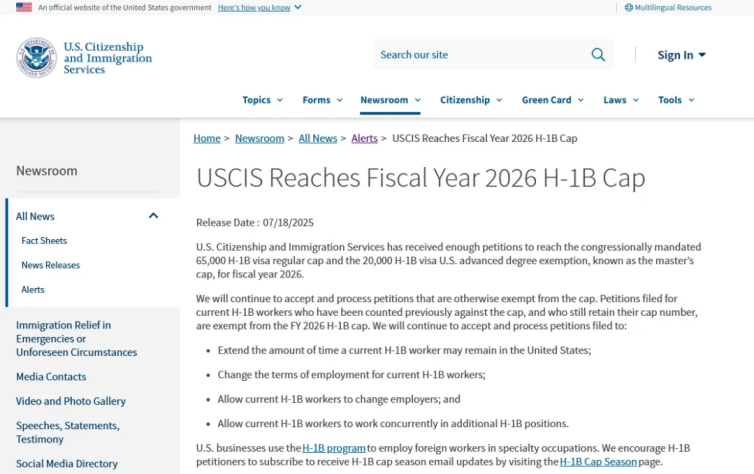Click bullet "Extend the amount of time"
The width and height of the screenshot is (754, 474).
pyautogui.click(x=404, y=350)
